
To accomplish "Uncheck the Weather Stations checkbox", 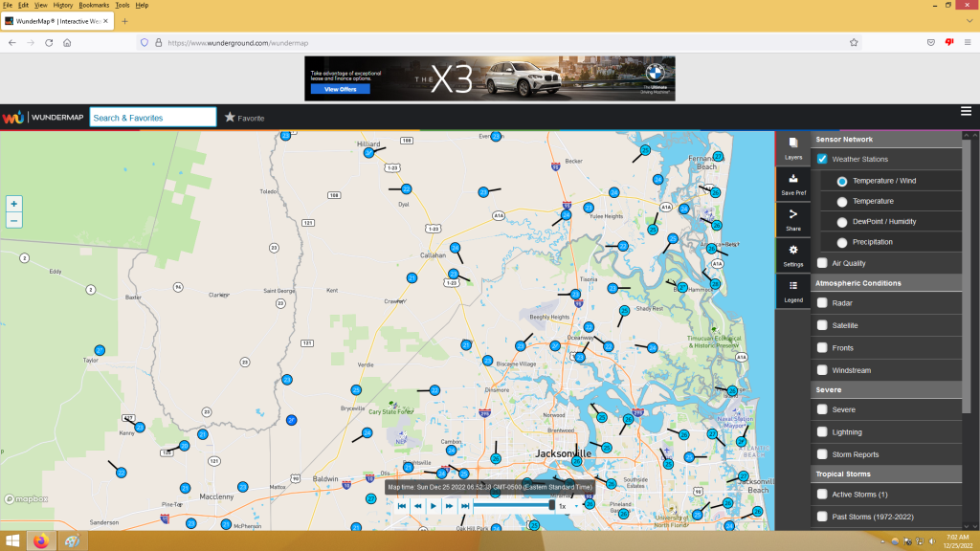I will (822, 159).
